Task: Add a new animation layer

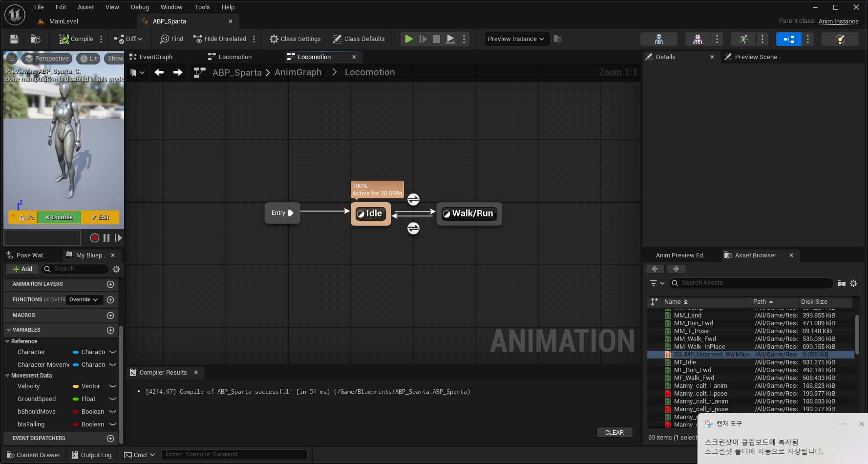Action: 110,284
